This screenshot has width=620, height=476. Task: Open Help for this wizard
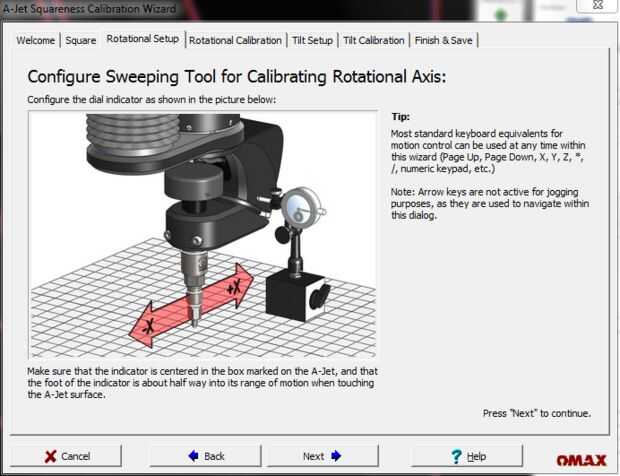(x=467, y=456)
